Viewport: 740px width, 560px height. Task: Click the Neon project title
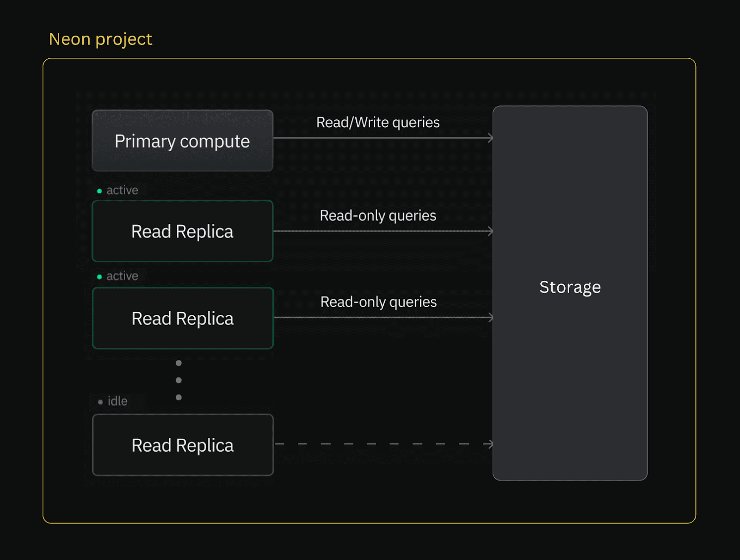pos(101,39)
